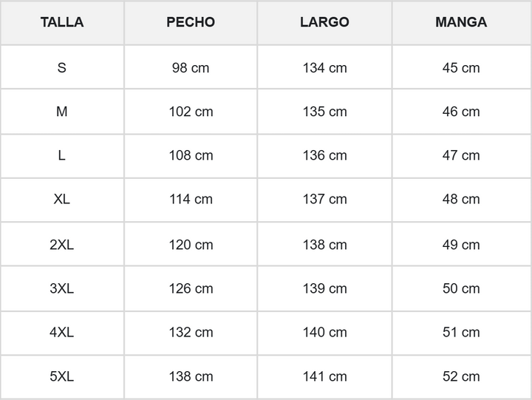Click the PECHO column header
This screenshot has width=532, height=400.
191,22
